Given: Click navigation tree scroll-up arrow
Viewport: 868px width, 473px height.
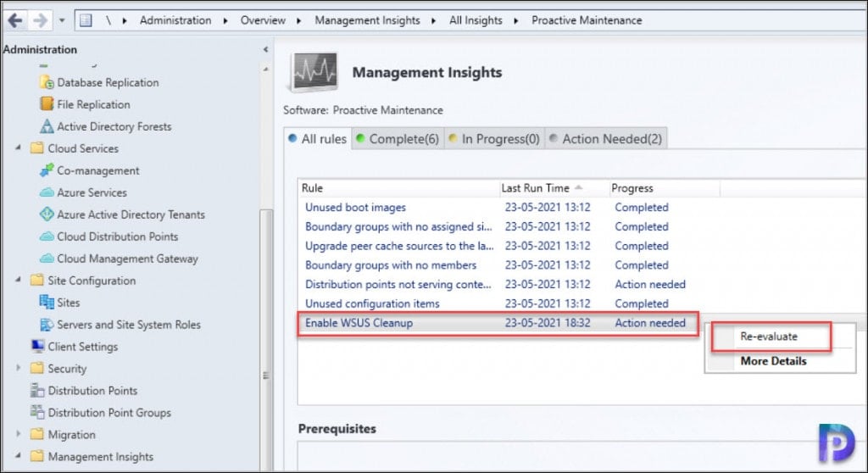Looking at the screenshot, I should 266,70.
